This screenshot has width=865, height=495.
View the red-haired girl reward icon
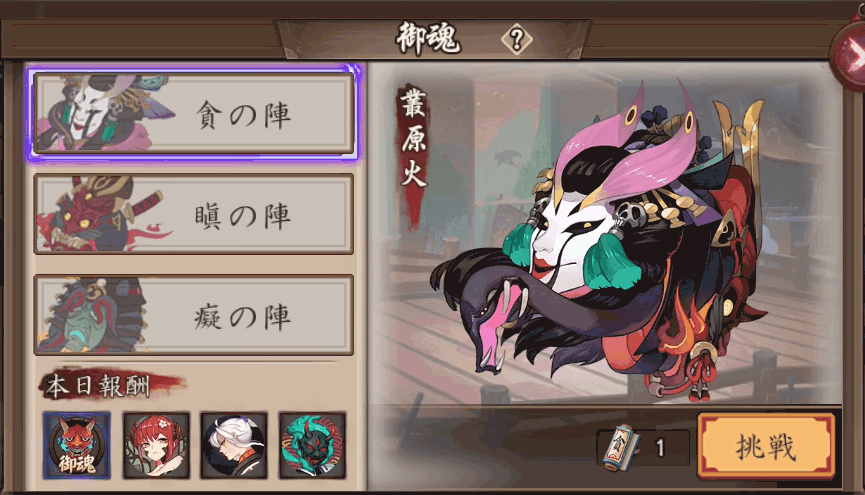click(156, 445)
